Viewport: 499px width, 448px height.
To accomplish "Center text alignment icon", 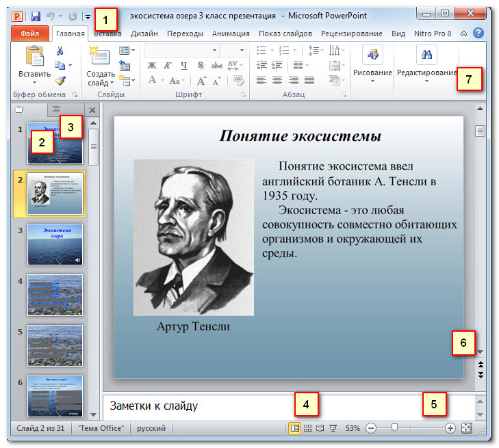I will 277,80.
